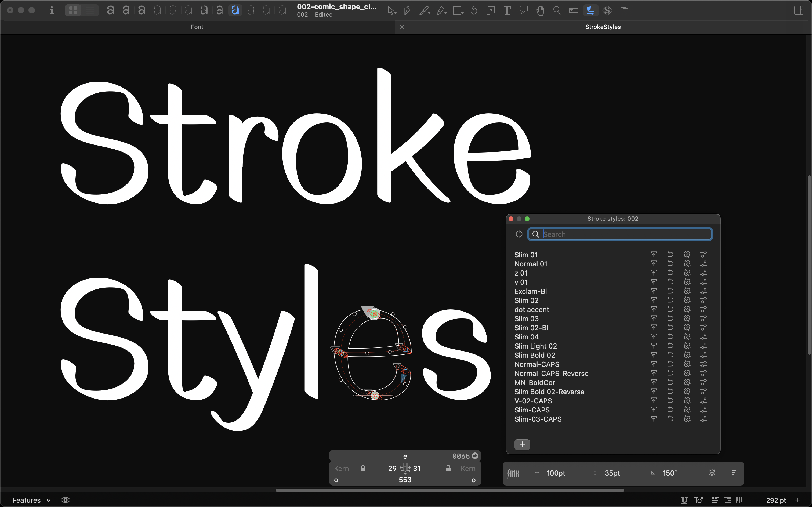The image size is (812, 507).
Task: Select the Zoom magnifier tool
Action: point(557,11)
